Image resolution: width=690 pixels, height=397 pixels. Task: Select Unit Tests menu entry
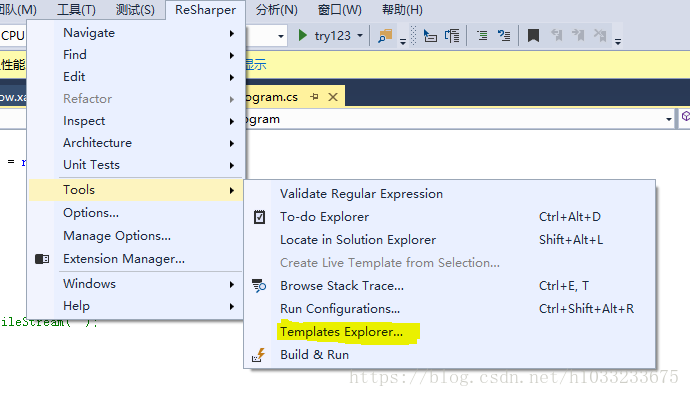point(136,165)
